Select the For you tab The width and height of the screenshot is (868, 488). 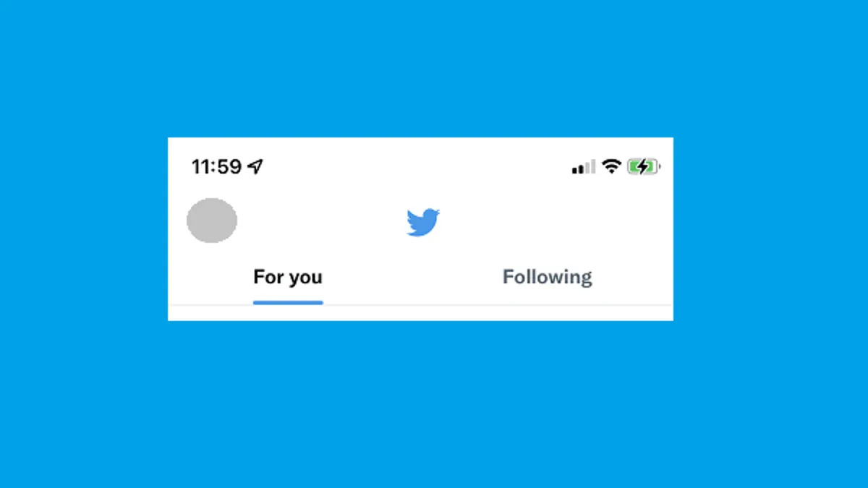288,277
